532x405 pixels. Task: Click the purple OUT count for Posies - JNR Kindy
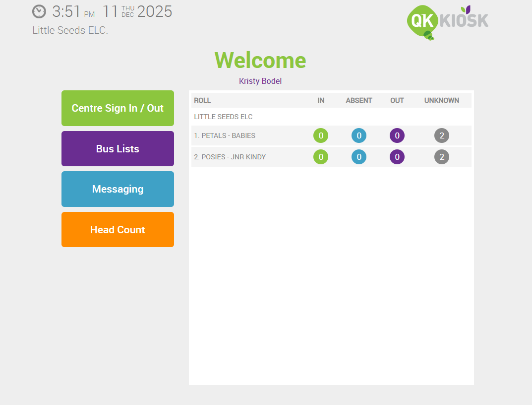[x=397, y=157]
